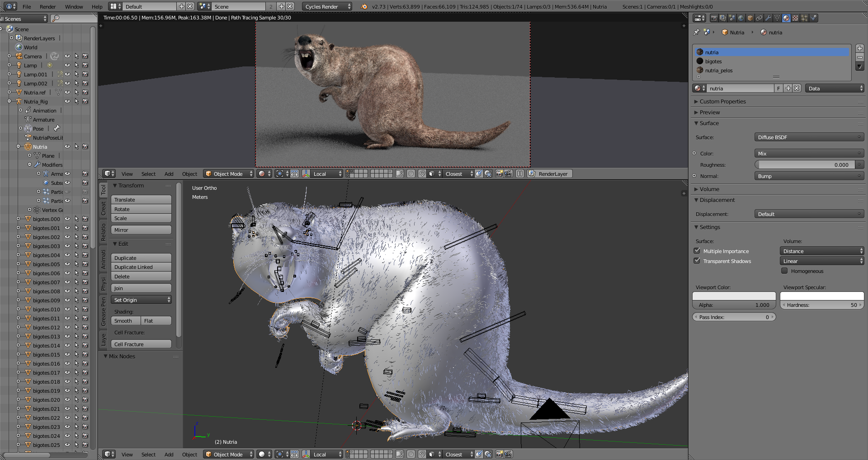868x460 pixels.
Task: Open the Render menu in top bar
Action: [47, 6]
